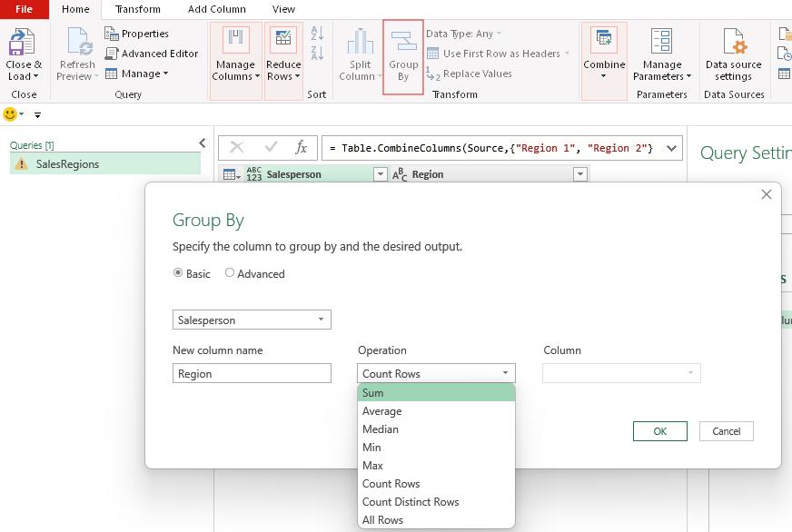Click the table icon in column header corner
The image size is (792, 532).
[x=232, y=174]
